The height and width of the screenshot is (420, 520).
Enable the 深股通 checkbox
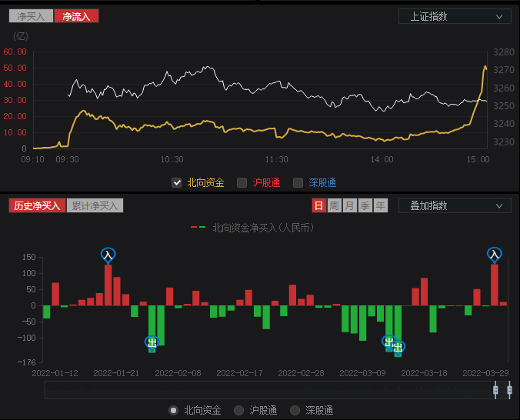point(298,182)
